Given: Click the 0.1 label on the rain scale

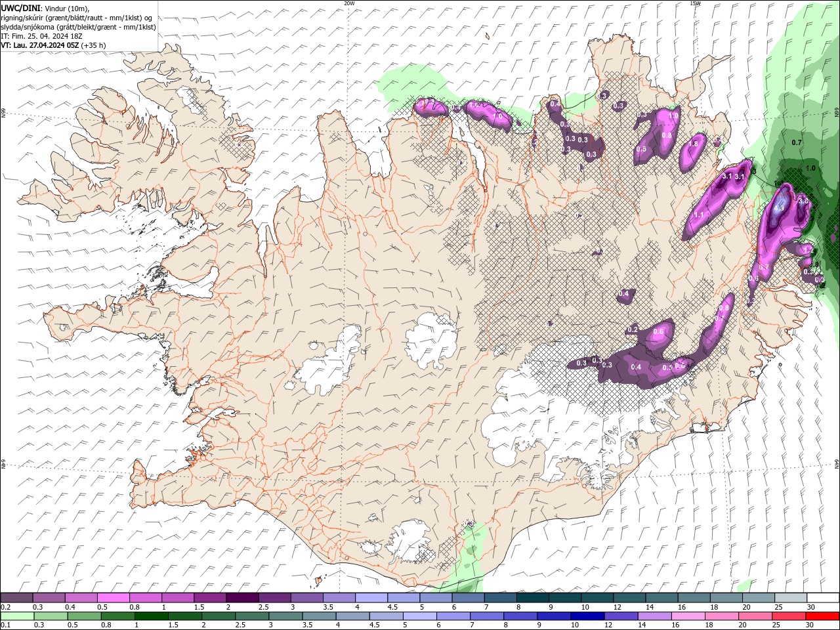Looking at the screenshot, I should pos(5,625).
